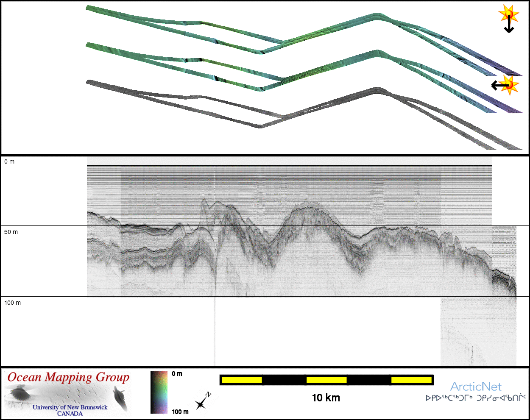The height and width of the screenshot is (420, 530).
Task: Click the "0 m" color legend label
Action: click(x=177, y=374)
